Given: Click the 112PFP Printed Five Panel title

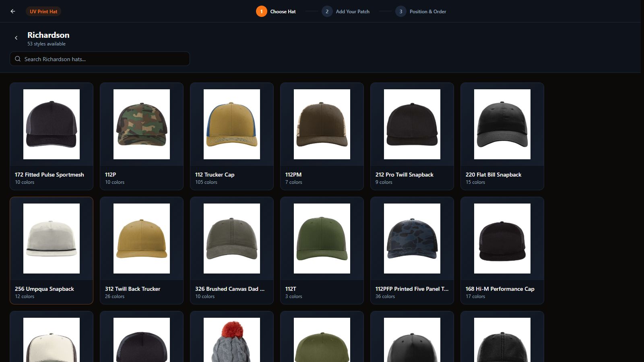Looking at the screenshot, I should tap(412, 289).
